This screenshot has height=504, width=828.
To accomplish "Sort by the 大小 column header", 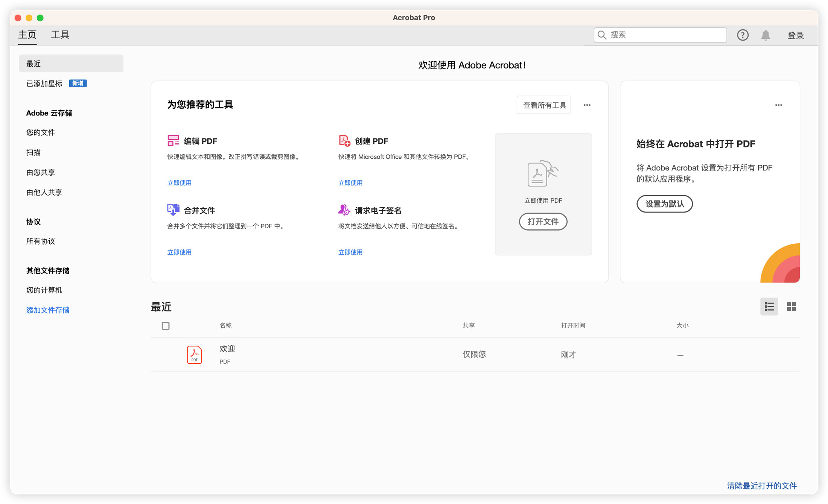I will pos(682,325).
